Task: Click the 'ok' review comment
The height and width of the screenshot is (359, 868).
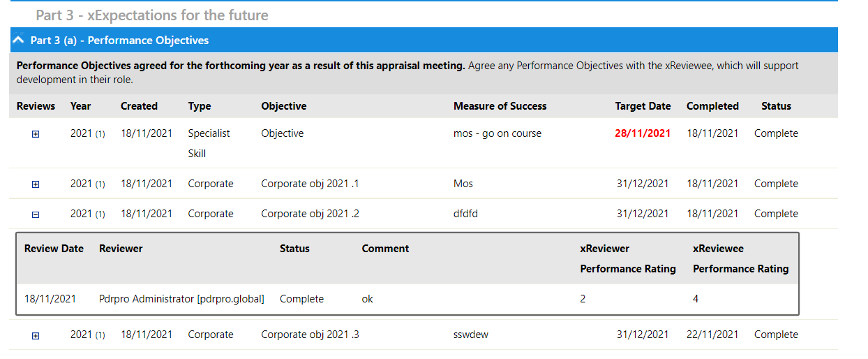Action: 367,299
